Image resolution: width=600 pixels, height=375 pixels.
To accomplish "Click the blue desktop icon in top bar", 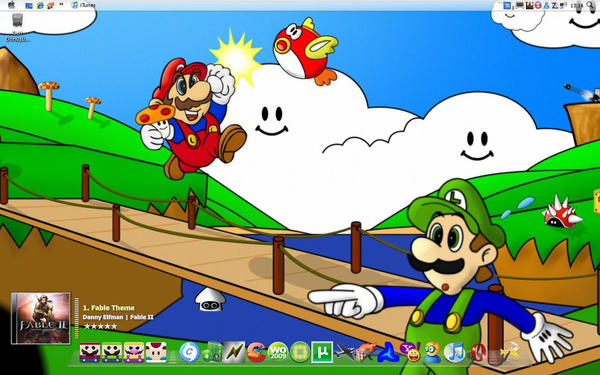I will click(29, 5).
